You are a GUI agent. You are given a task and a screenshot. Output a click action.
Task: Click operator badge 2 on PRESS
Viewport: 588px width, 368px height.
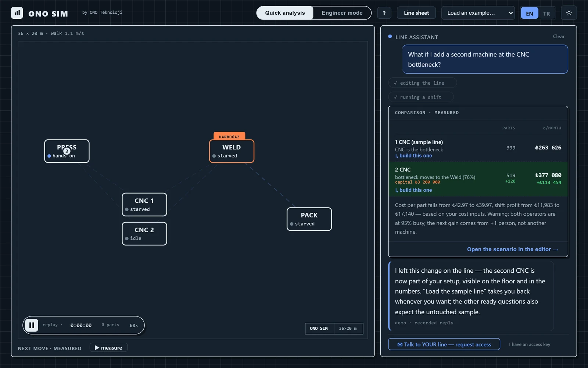point(67,151)
